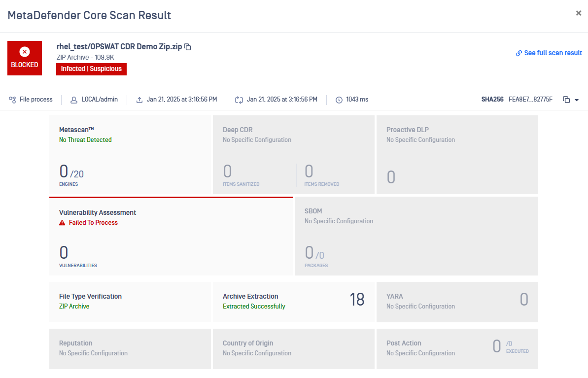Click the LOCAL/admin user icon
The image size is (588, 378).
point(74,100)
